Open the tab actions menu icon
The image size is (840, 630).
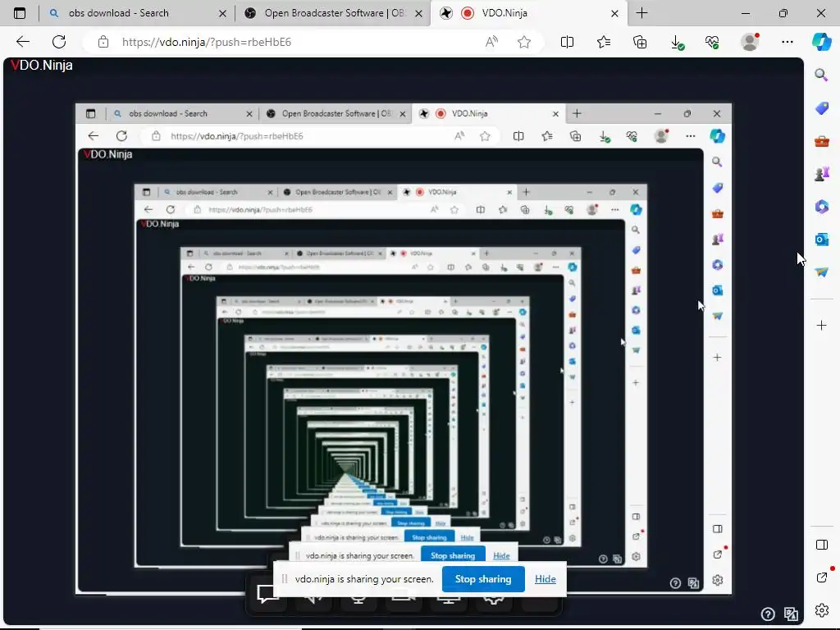(x=20, y=13)
